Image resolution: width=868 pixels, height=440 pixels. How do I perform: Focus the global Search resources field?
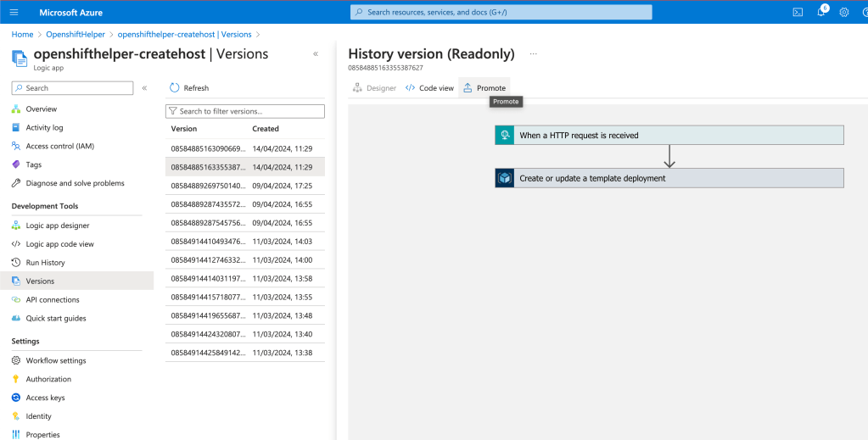pyautogui.click(x=501, y=12)
